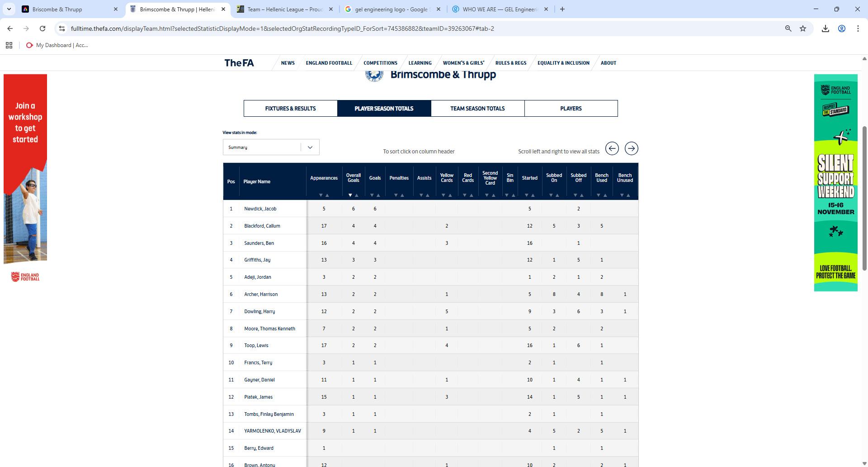Expand the Summary stats mode dropdown
Screen dimensions: 868x467
coord(271,147)
